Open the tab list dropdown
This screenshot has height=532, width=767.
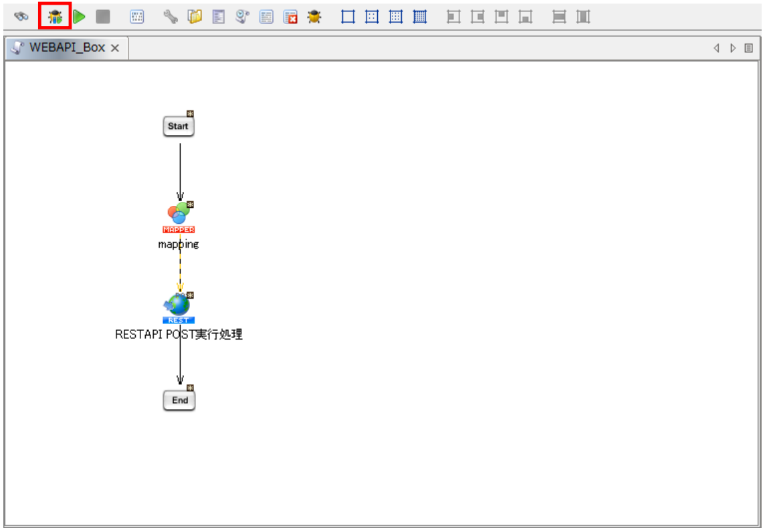coord(749,48)
